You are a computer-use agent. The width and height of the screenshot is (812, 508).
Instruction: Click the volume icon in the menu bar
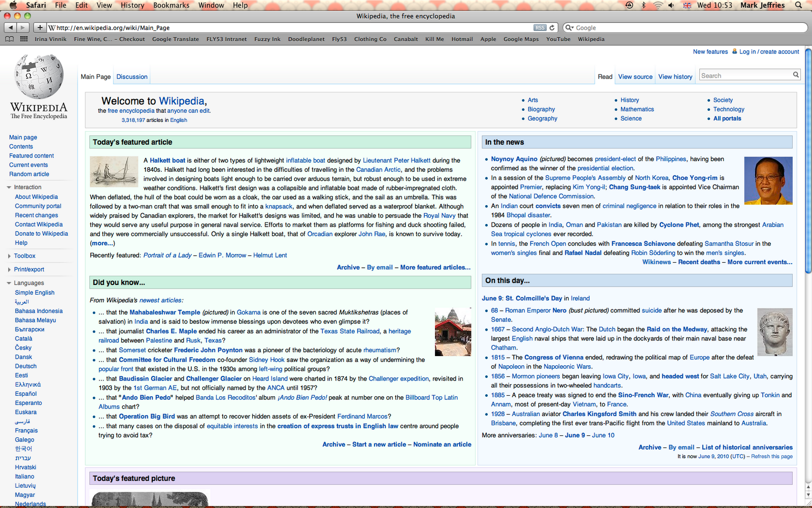[671, 5]
